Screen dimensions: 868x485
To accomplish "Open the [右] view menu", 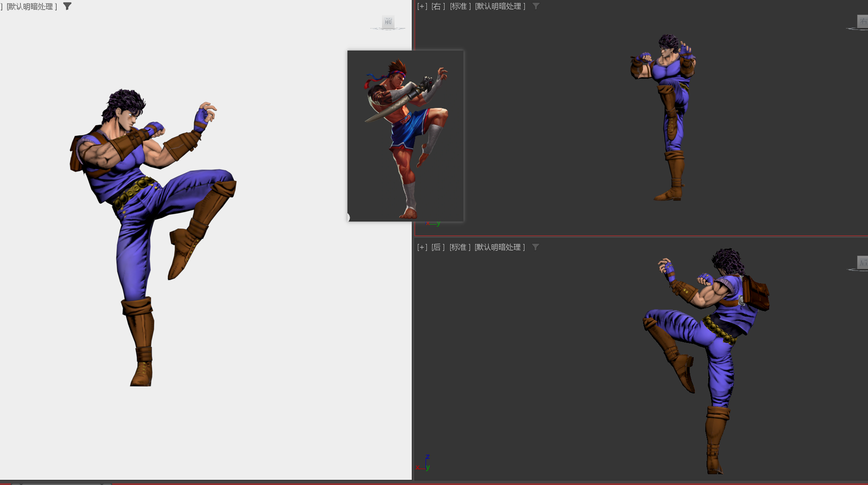I will (438, 6).
